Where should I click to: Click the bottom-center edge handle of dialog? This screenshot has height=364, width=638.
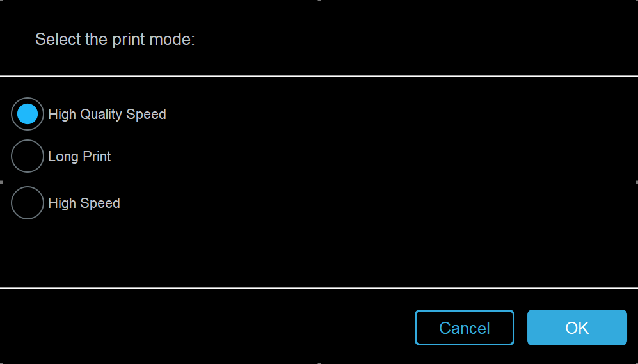tap(319, 363)
